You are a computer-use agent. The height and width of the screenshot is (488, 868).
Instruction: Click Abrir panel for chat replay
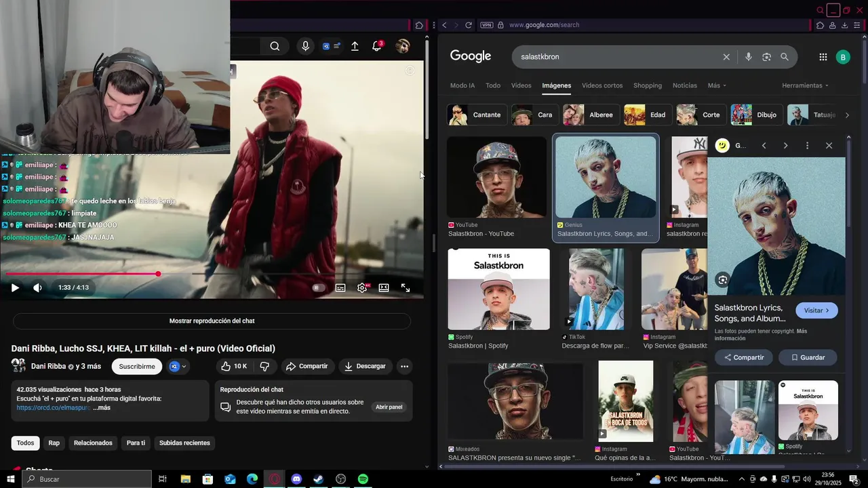389,407
